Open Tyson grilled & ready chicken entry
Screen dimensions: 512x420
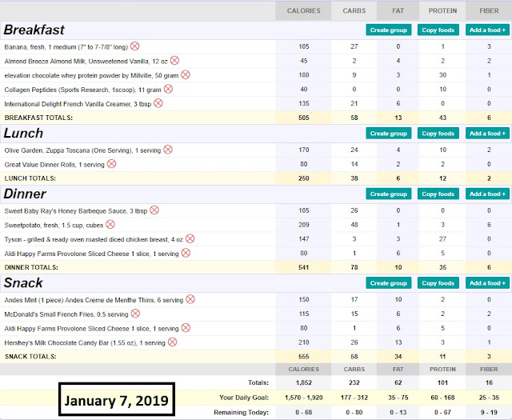pos(94,240)
